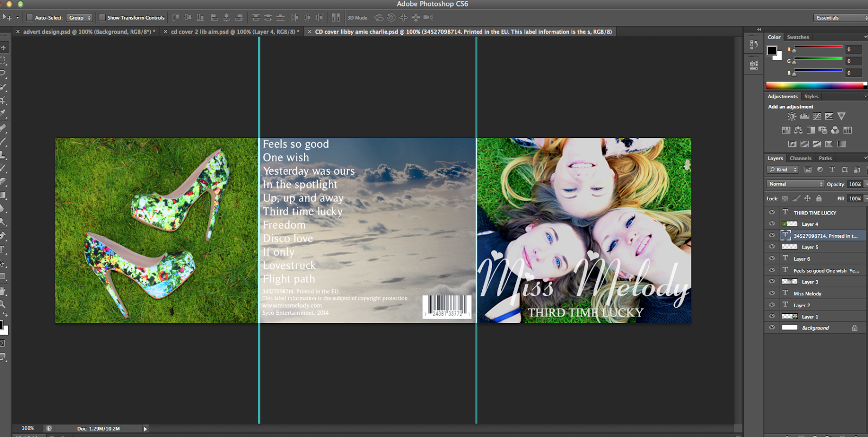Add a Levels adjustment
The width and height of the screenshot is (868, 437).
tap(805, 116)
